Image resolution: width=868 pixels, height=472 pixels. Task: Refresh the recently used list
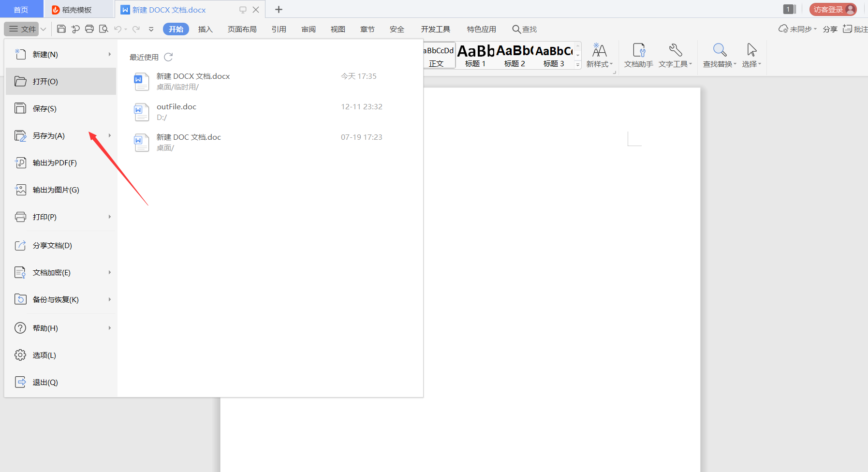[x=168, y=57]
